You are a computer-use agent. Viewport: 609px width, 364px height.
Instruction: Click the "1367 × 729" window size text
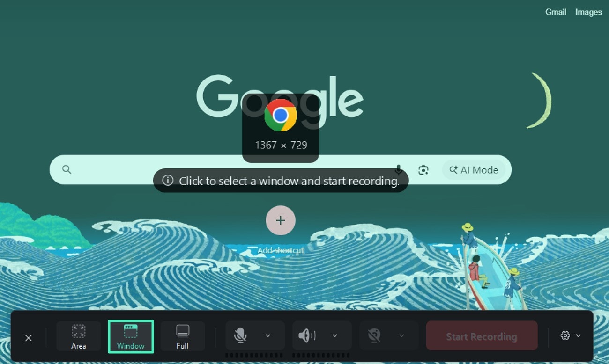pyautogui.click(x=281, y=145)
